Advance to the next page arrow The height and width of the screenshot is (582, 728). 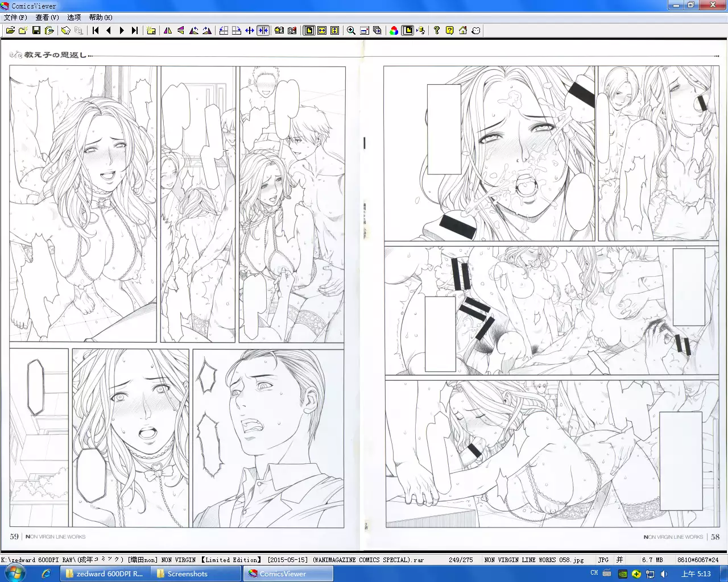point(122,31)
